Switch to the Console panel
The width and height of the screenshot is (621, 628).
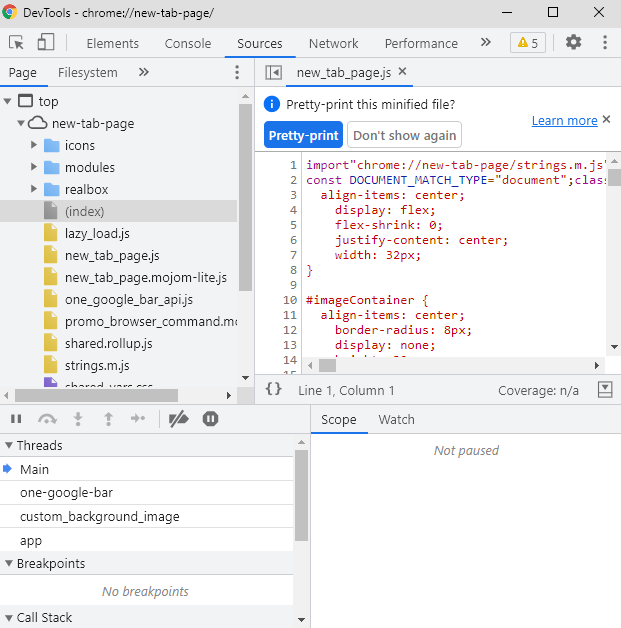[188, 43]
